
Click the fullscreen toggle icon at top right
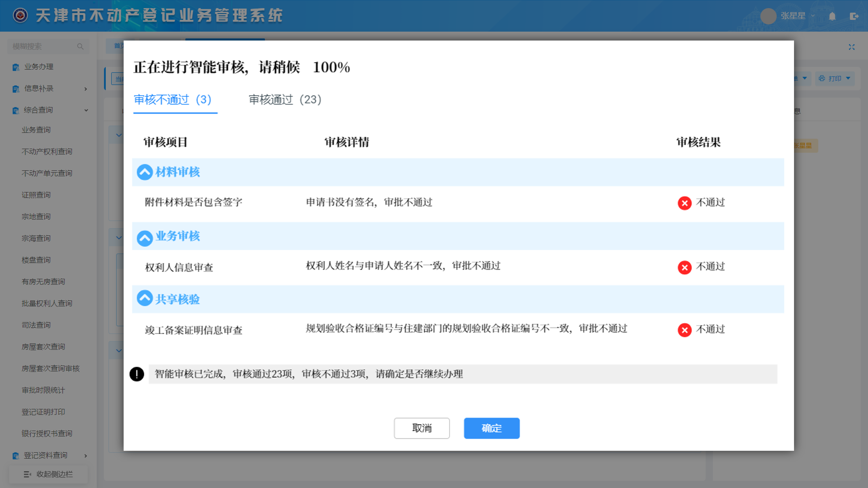coord(851,47)
